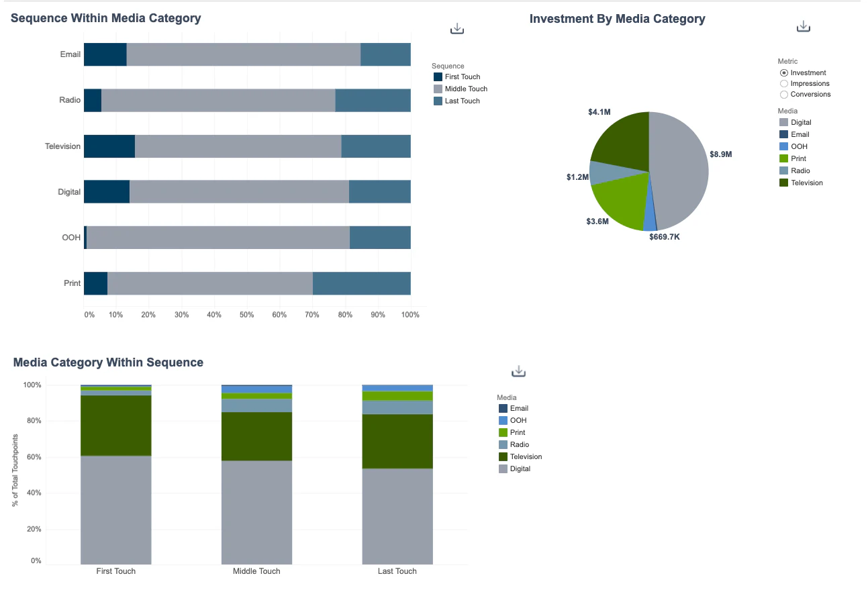Click the download icon above Sequence Within Media Category
The width and height of the screenshot is (868, 592).
pos(457,28)
